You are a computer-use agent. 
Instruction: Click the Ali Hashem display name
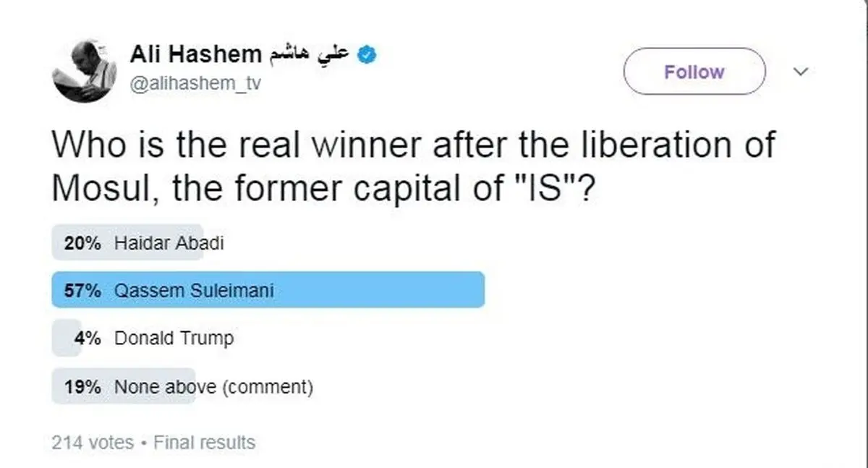pos(195,54)
